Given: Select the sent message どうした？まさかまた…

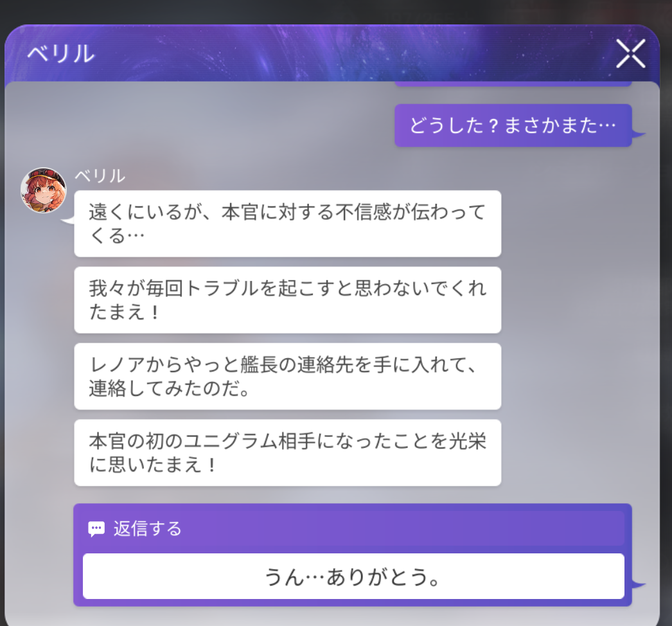Looking at the screenshot, I should 513,125.
